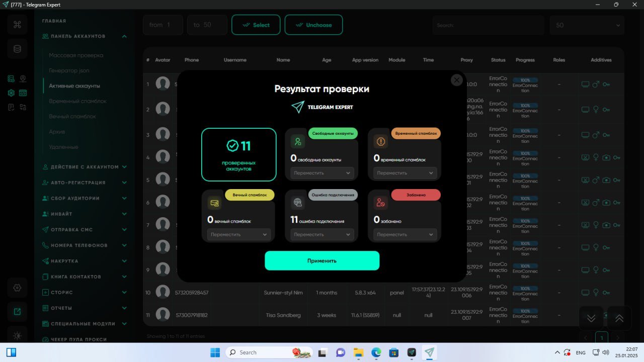This screenshot has height=362, width=644.
Task: Click the scroll down double-chevron button
Action: [591, 318]
